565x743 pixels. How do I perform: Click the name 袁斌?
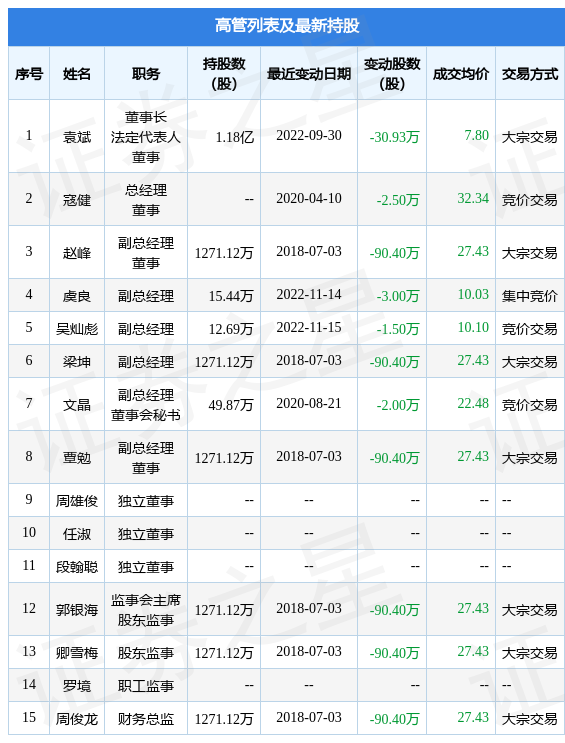pos(77,137)
